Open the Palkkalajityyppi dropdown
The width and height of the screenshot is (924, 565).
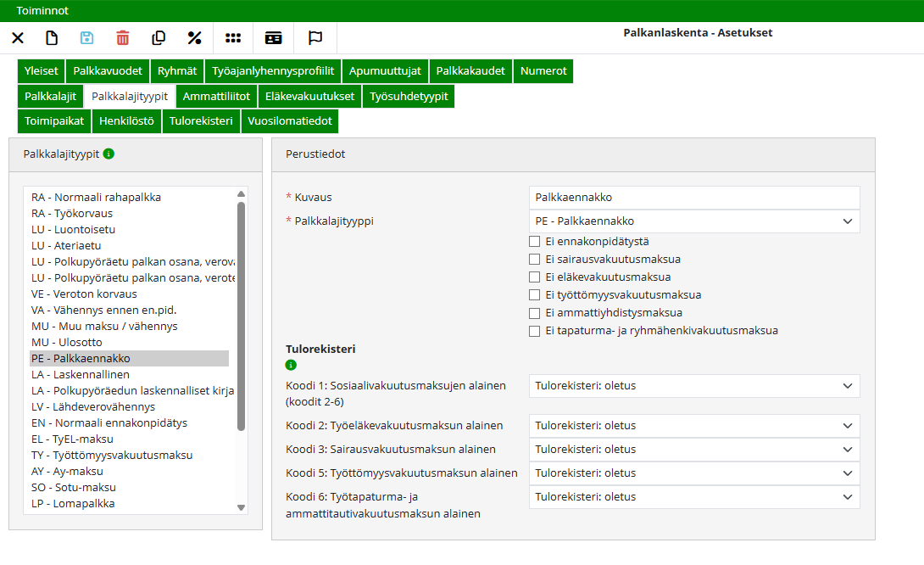(x=693, y=221)
